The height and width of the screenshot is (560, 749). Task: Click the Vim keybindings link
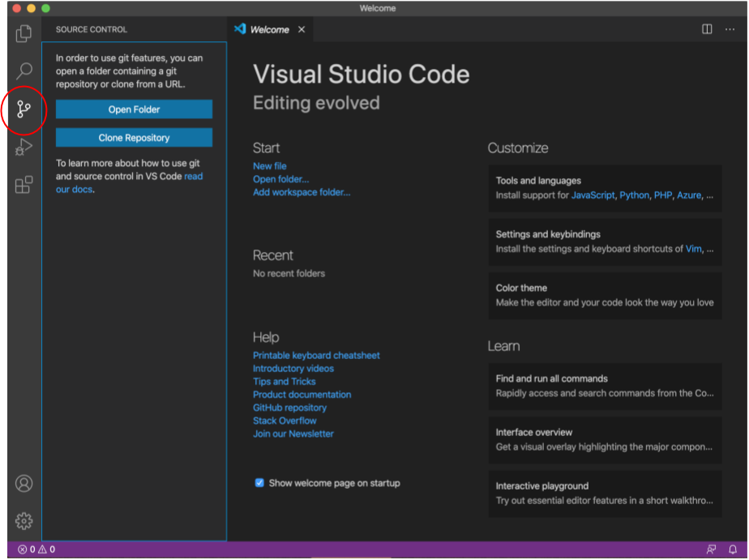coord(694,250)
